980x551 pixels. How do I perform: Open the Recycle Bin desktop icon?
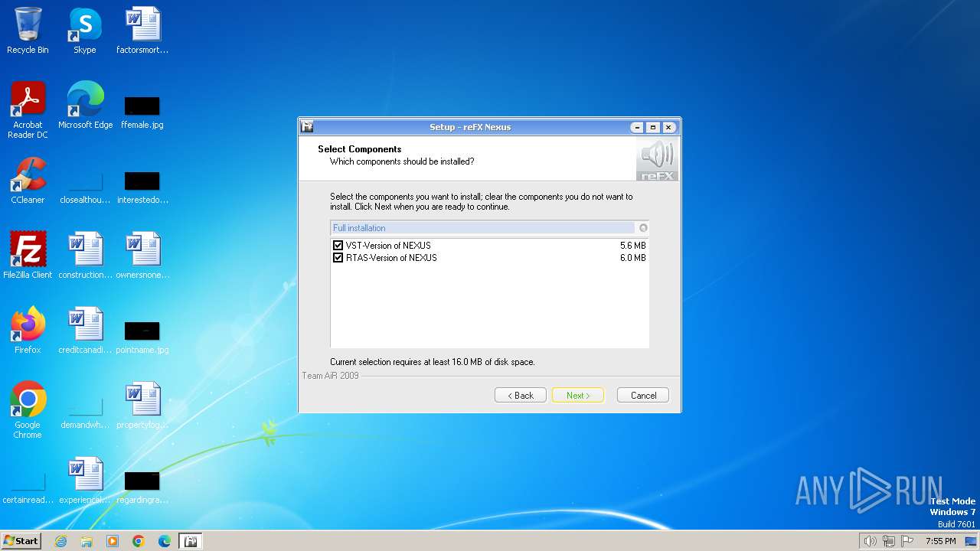(28, 31)
